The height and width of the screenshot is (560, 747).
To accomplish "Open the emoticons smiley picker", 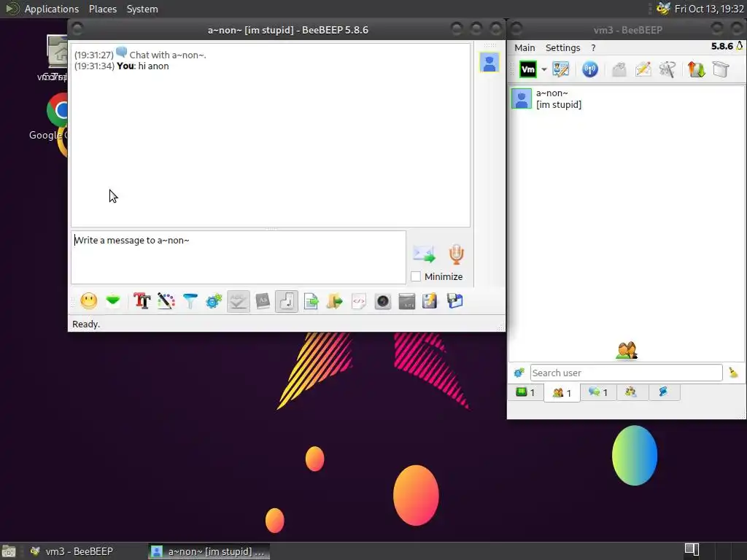I will tap(88, 301).
